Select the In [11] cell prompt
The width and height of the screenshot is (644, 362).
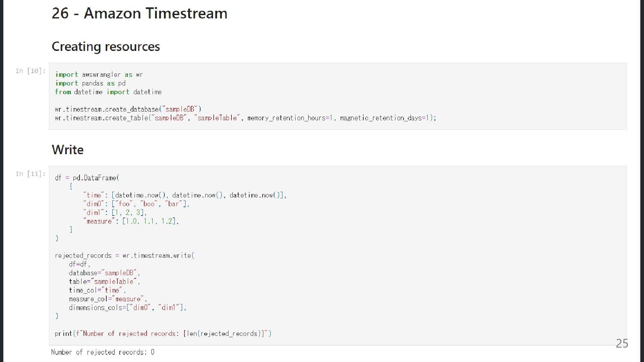(30, 174)
